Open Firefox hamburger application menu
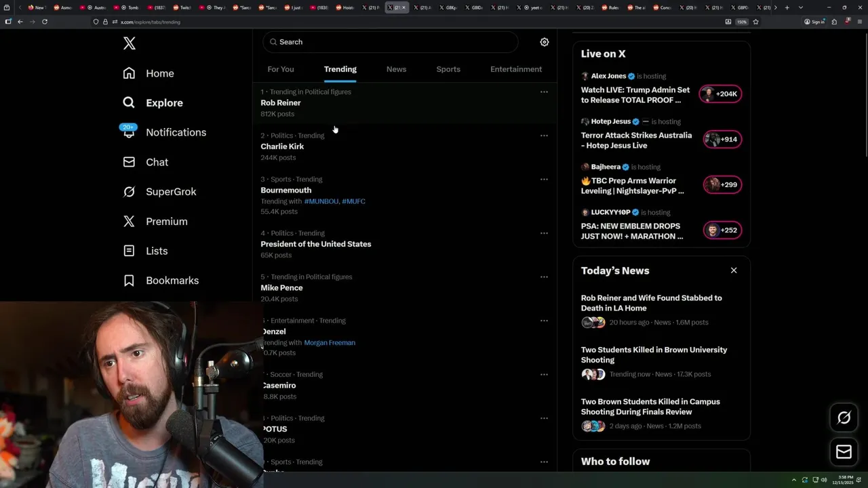The image size is (868, 488). point(860,22)
